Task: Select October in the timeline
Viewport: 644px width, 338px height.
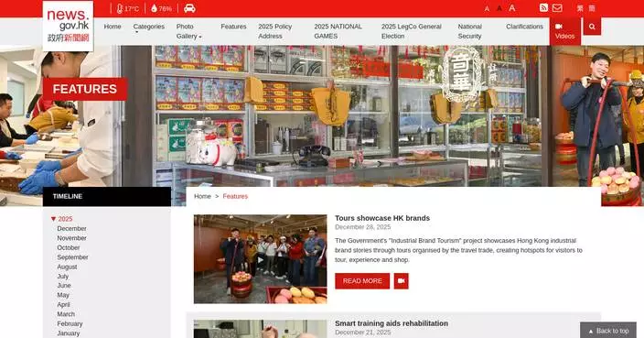Action: tap(69, 247)
